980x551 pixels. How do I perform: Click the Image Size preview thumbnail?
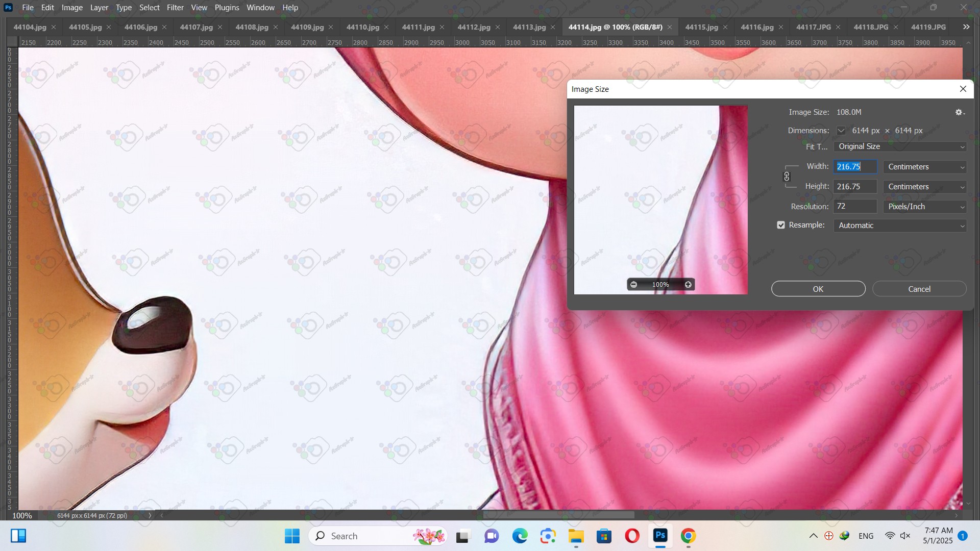pos(661,200)
